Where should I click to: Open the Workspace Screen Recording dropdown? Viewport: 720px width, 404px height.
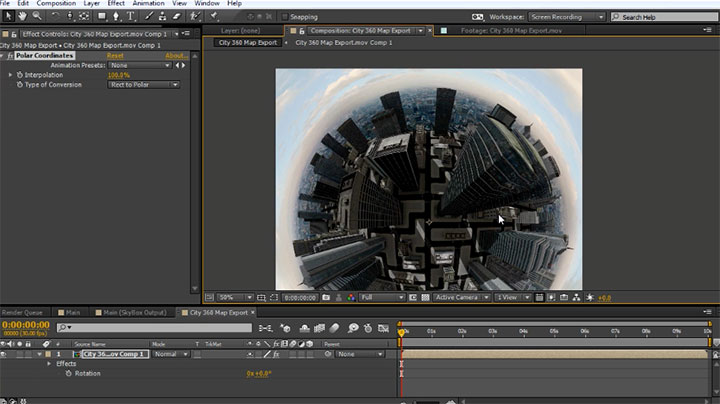point(567,17)
